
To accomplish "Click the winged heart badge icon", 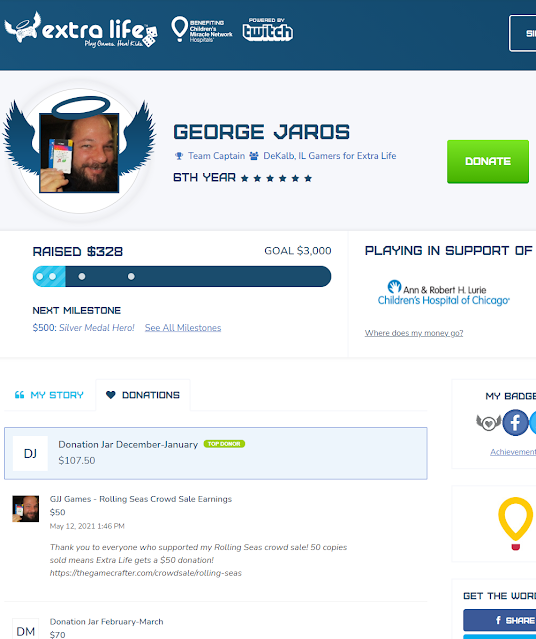I will point(488,423).
